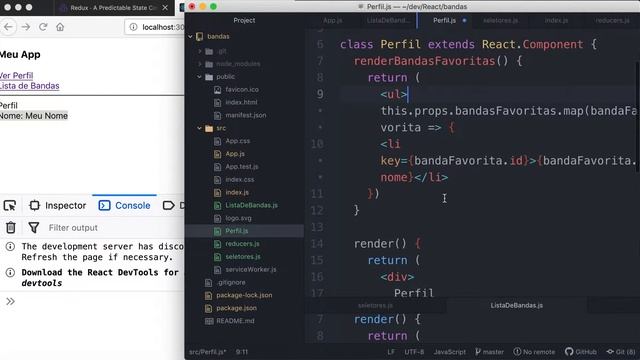The width and height of the screenshot is (640, 360).
Task: Open seletores.js in the project tree
Action: [242, 257]
